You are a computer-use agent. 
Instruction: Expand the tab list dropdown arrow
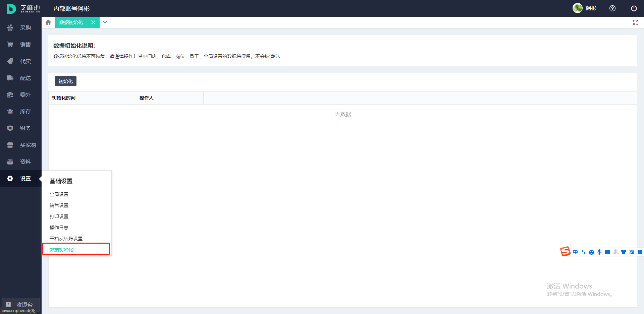point(105,22)
